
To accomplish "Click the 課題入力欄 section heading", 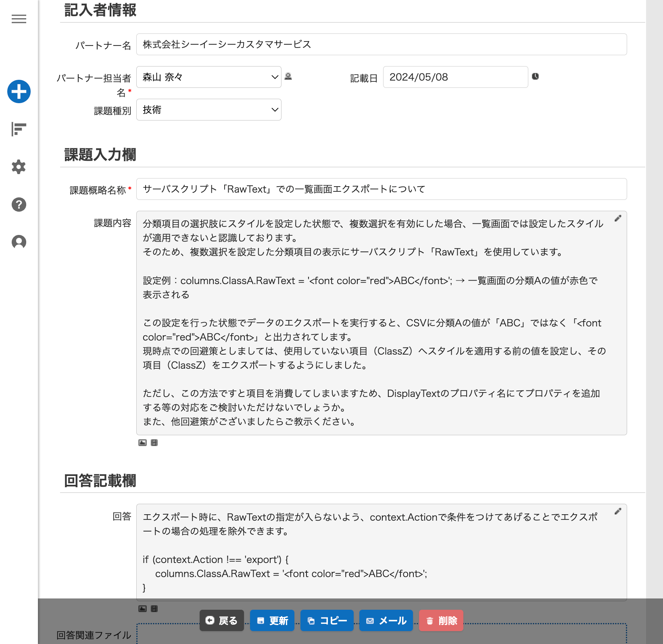I will coord(100,154).
